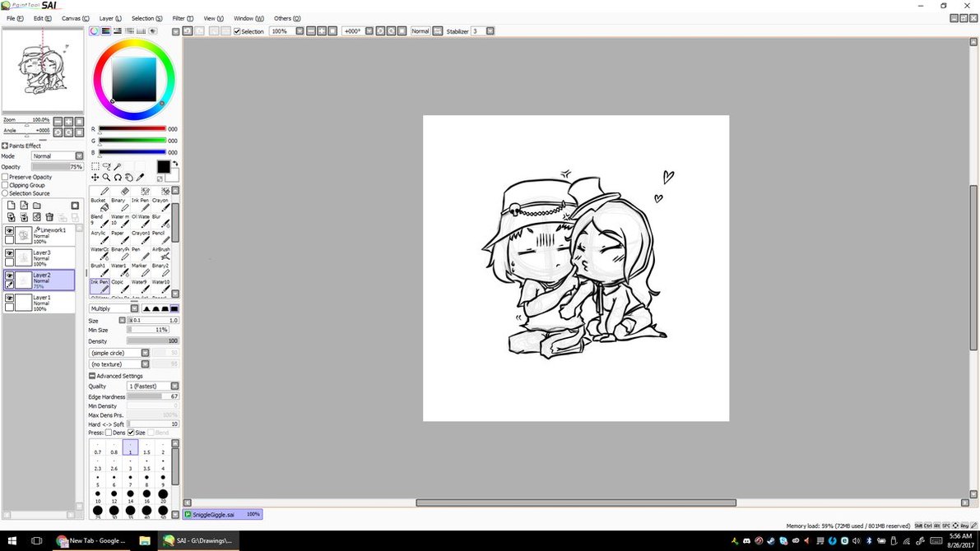Click the Size value field
The image size is (980, 551).
point(154,320)
